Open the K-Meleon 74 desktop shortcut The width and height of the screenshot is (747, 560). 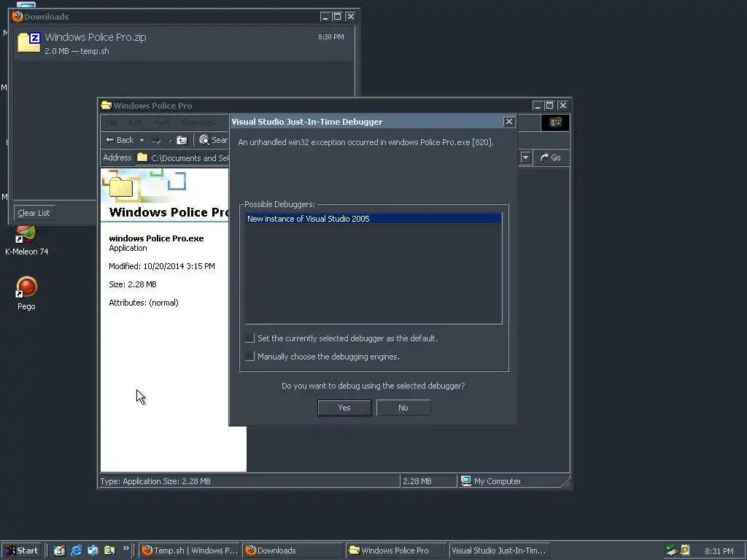pyautogui.click(x=27, y=241)
